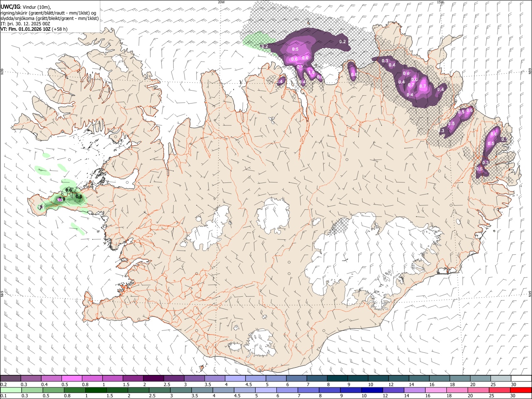This screenshot has width=532, height=399.
Task: Select the 12 indigo-purple rain-legend swatch
Action: [x=393, y=390]
